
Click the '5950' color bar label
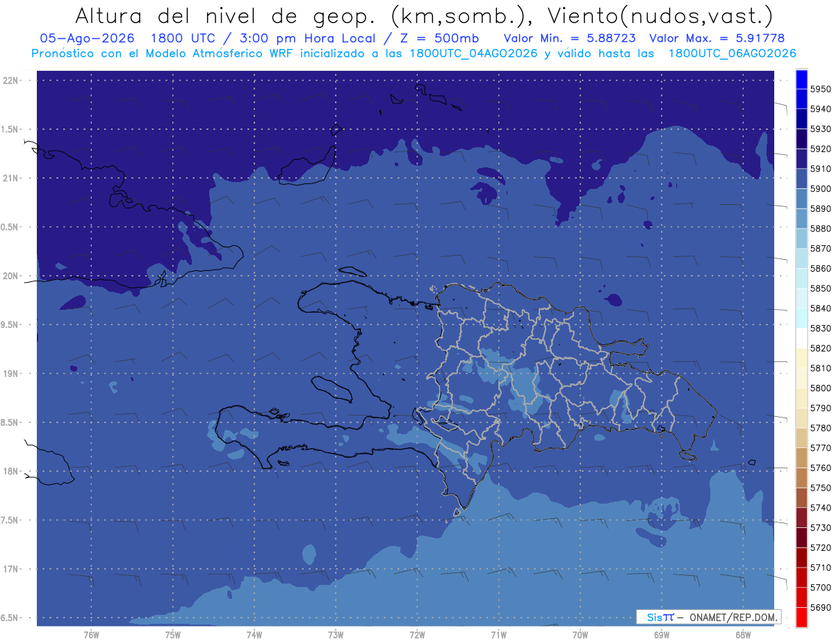821,89
